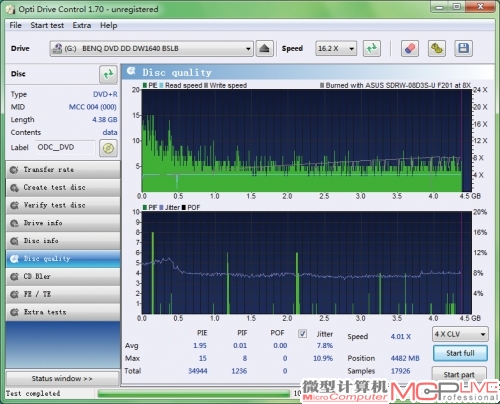
Task: Click the Start full button
Action: pos(460,353)
